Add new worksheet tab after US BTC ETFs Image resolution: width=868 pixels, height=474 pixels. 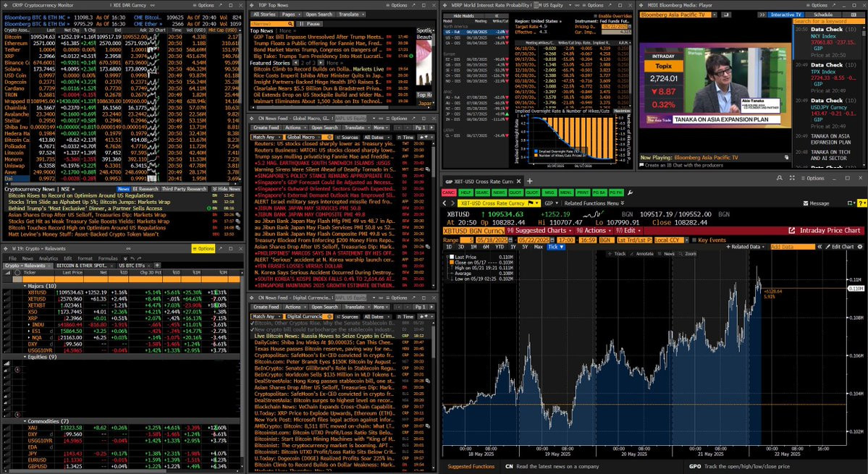(x=157, y=266)
